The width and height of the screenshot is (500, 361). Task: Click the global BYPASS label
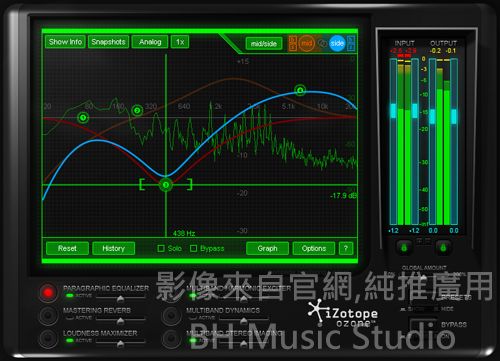tap(454, 324)
